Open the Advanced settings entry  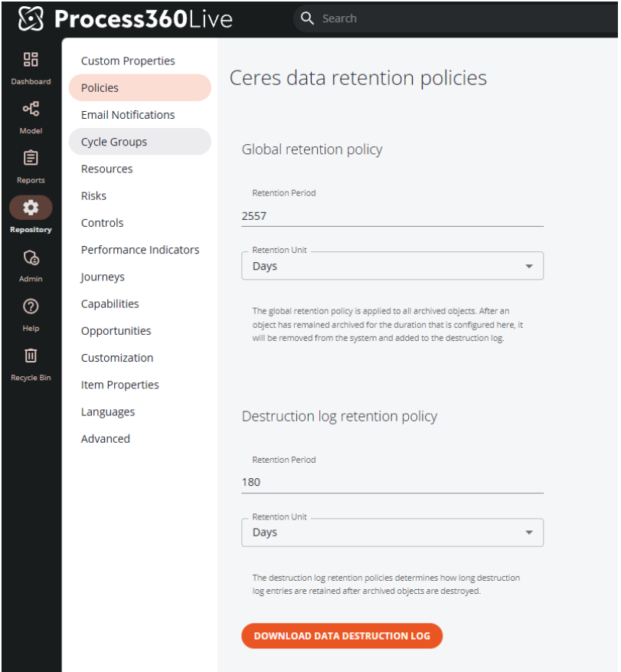106,439
